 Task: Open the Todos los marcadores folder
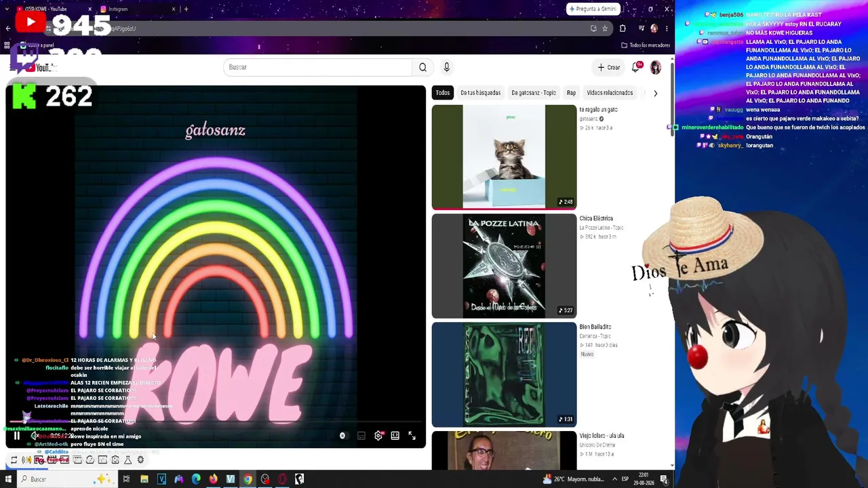tap(646, 45)
